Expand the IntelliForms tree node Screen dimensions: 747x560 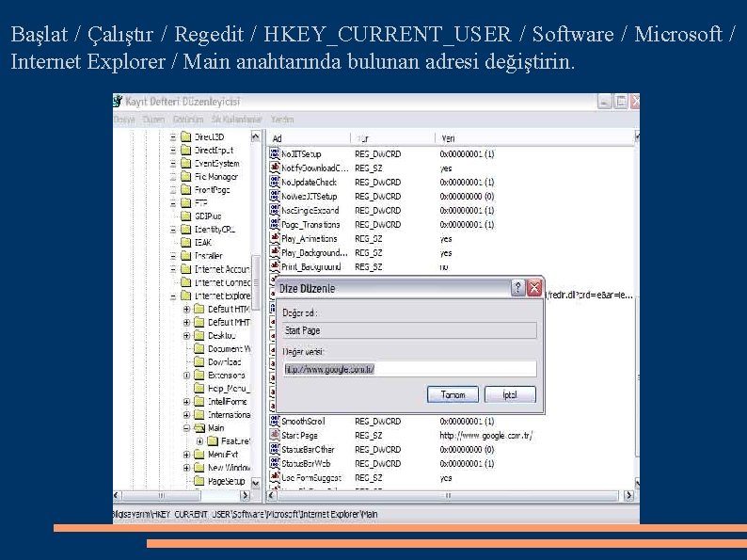click(186, 401)
